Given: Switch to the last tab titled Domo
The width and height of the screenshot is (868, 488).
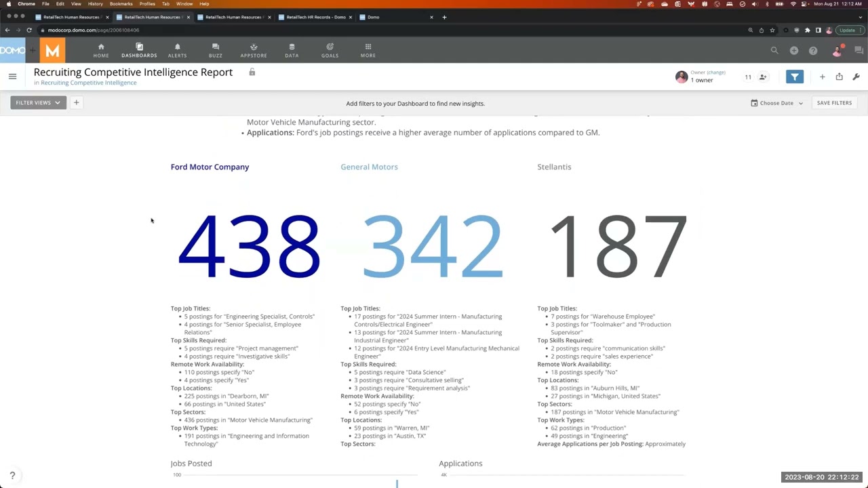Looking at the screenshot, I should click(x=396, y=17).
